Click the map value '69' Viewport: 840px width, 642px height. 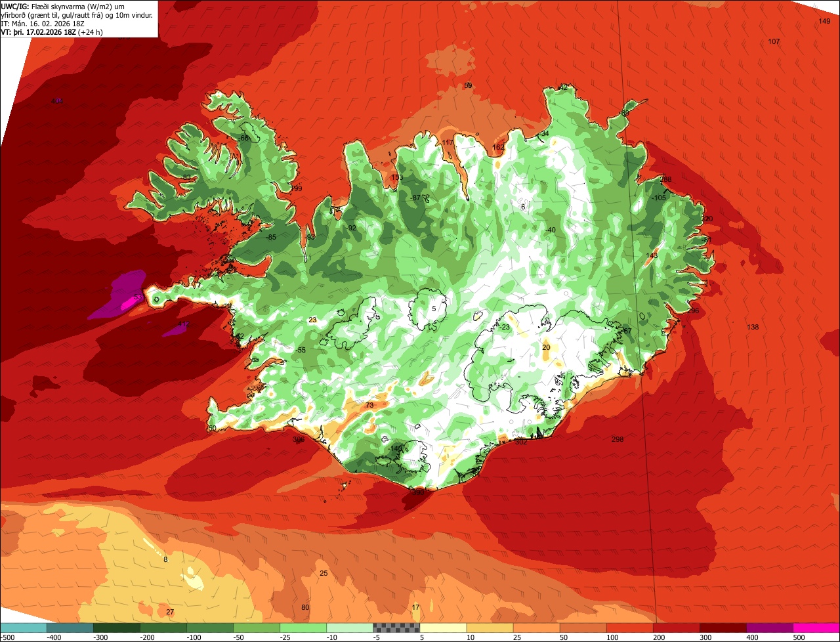click(x=625, y=113)
